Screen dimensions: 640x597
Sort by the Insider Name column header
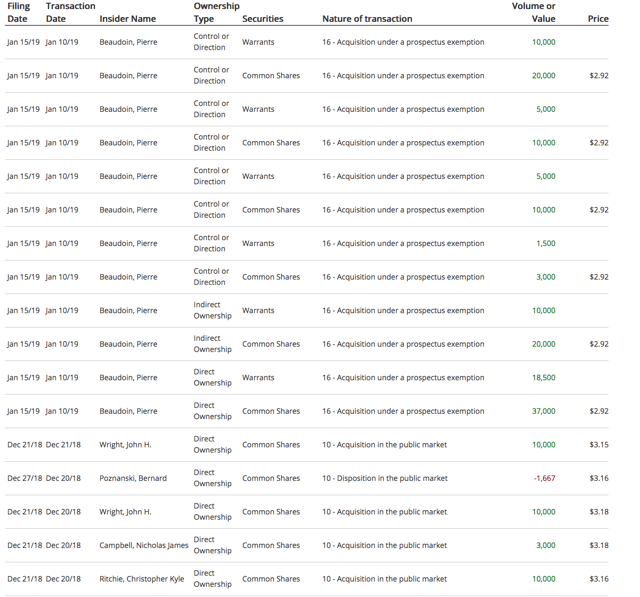(127, 19)
